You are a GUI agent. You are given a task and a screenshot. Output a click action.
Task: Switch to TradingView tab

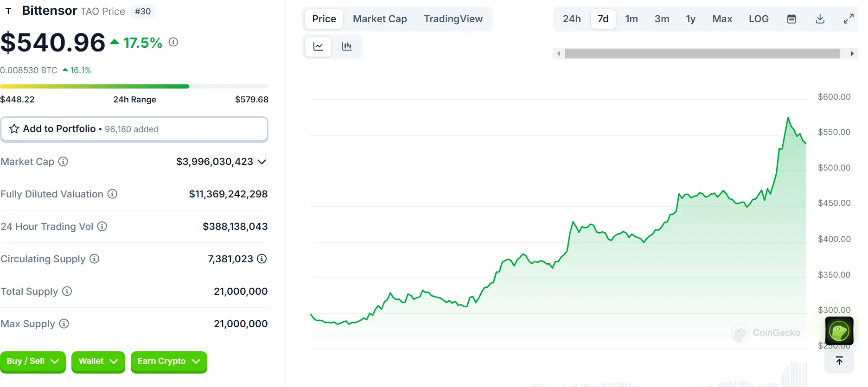pyautogui.click(x=453, y=19)
